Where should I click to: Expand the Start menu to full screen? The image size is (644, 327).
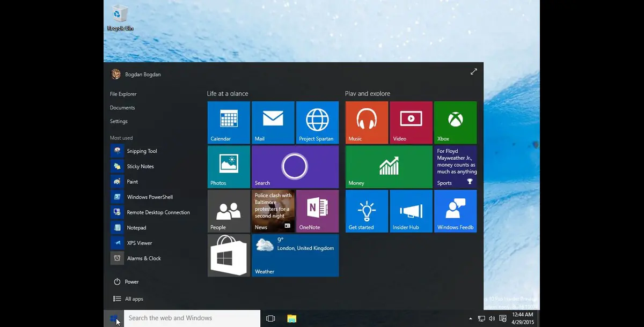coord(473,71)
